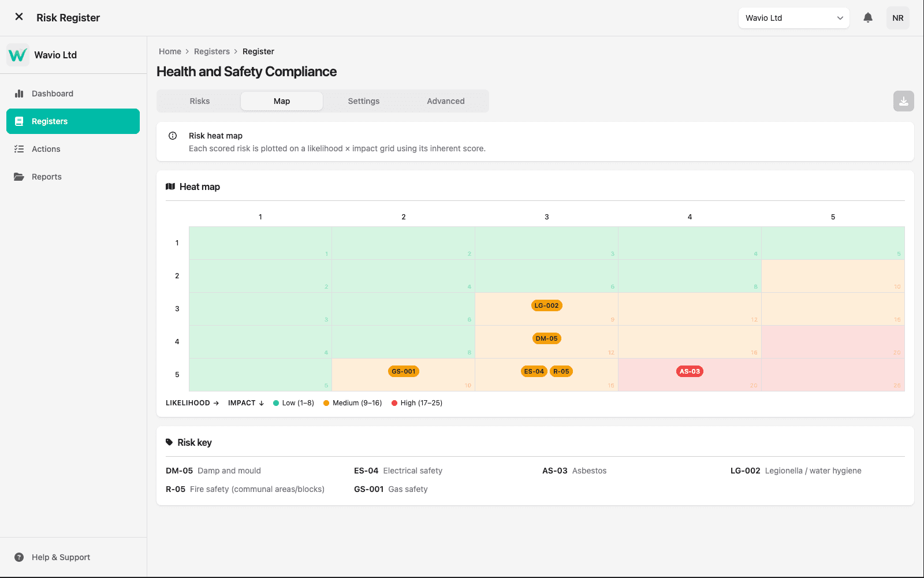Click the High (17–25) legend label
The image size is (924, 578).
coord(422,403)
